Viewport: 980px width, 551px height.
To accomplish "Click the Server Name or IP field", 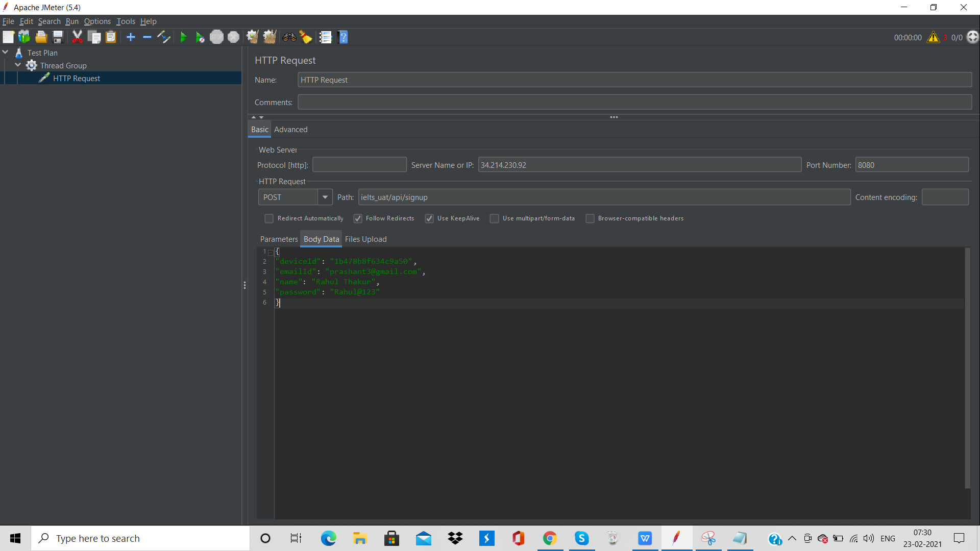I will click(639, 165).
